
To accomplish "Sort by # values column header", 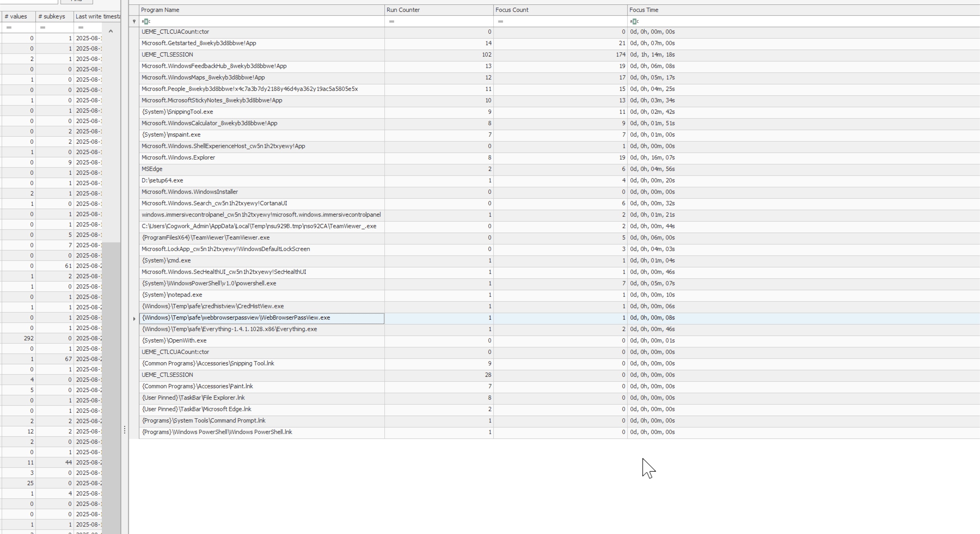I will point(18,16).
